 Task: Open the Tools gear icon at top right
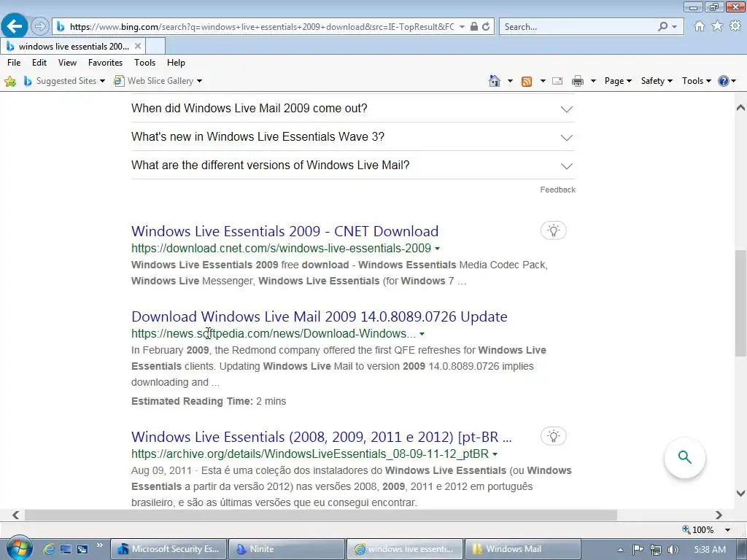(x=735, y=26)
